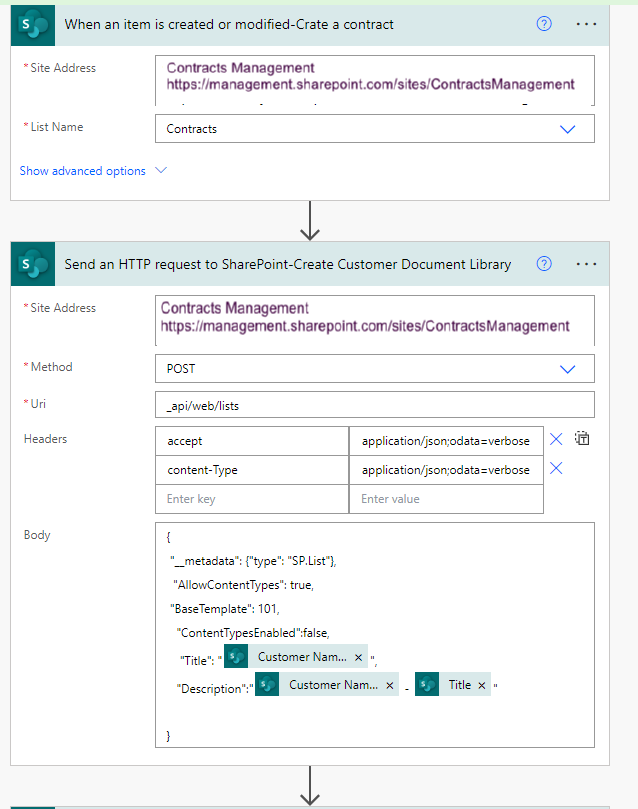This screenshot has width=638, height=809.
Task: Click the arrow connector between the two steps
Action: (310, 219)
